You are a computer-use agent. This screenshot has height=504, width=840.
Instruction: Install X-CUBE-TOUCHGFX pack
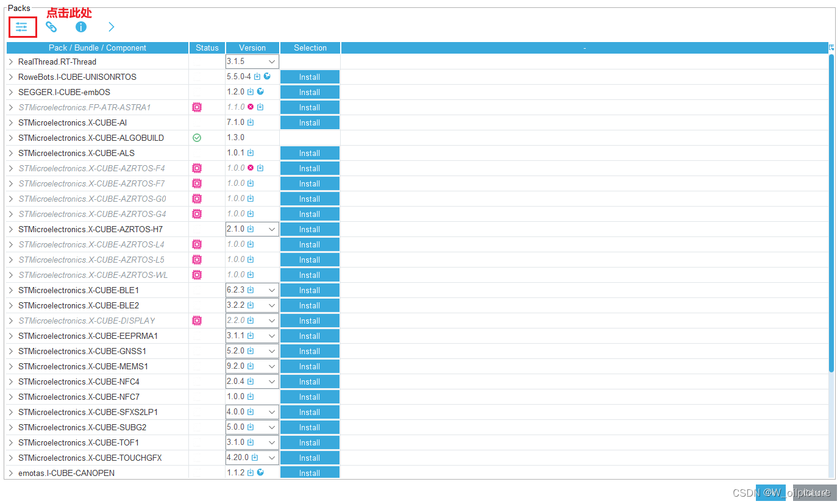pyautogui.click(x=310, y=458)
